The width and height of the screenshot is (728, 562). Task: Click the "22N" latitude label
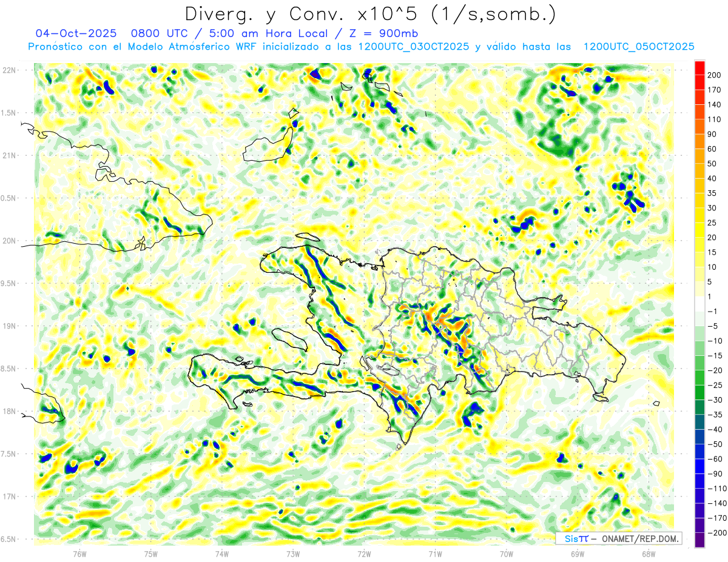(8, 70)
